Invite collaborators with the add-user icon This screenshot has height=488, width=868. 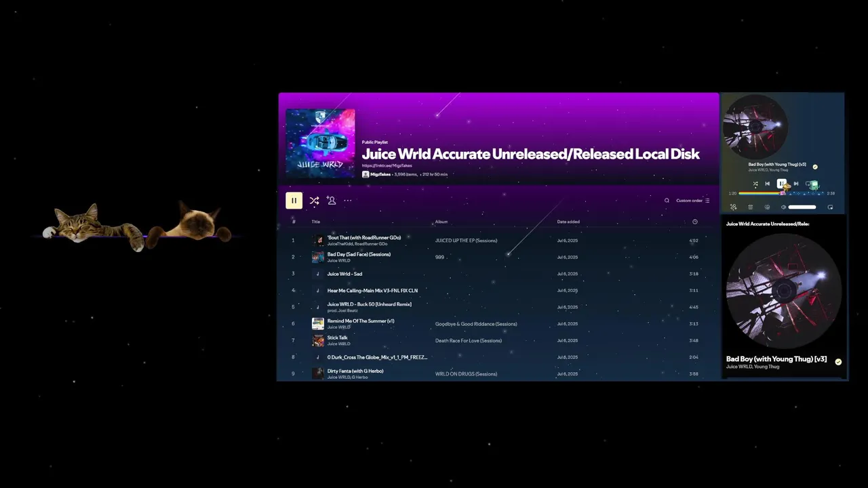tap(331, 201)
